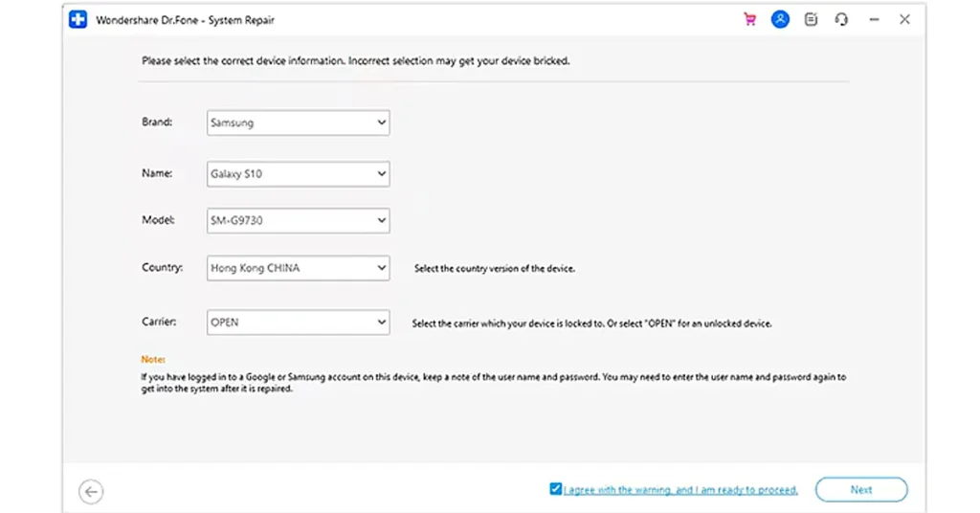Minimize the Dr.Fone window
The image size is (980, 513).
874,19
